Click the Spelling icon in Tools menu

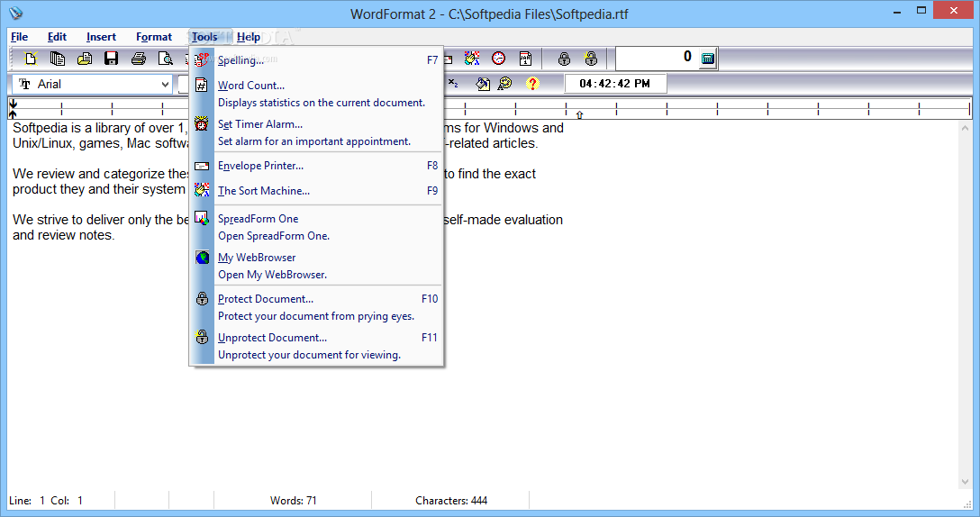[x=201, y=60]
